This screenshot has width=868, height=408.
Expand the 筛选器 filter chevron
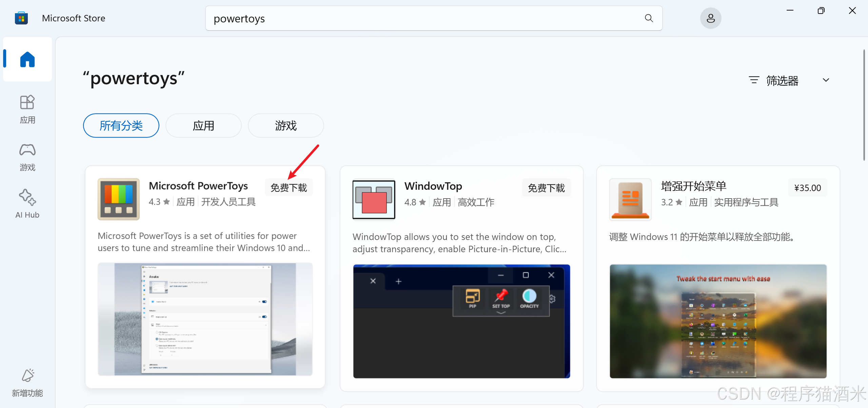826,80
